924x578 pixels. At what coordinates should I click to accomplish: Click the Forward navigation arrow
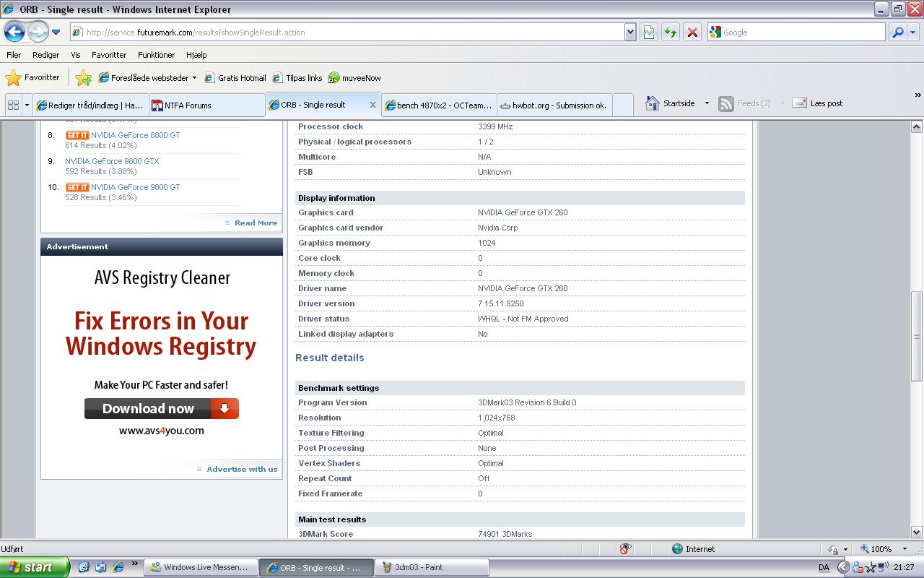[x=38, y=32]
